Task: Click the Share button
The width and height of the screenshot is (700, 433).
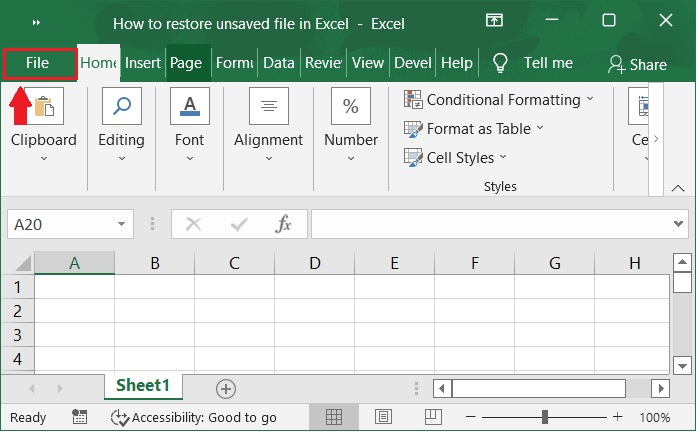Action: tap(637, 64)
